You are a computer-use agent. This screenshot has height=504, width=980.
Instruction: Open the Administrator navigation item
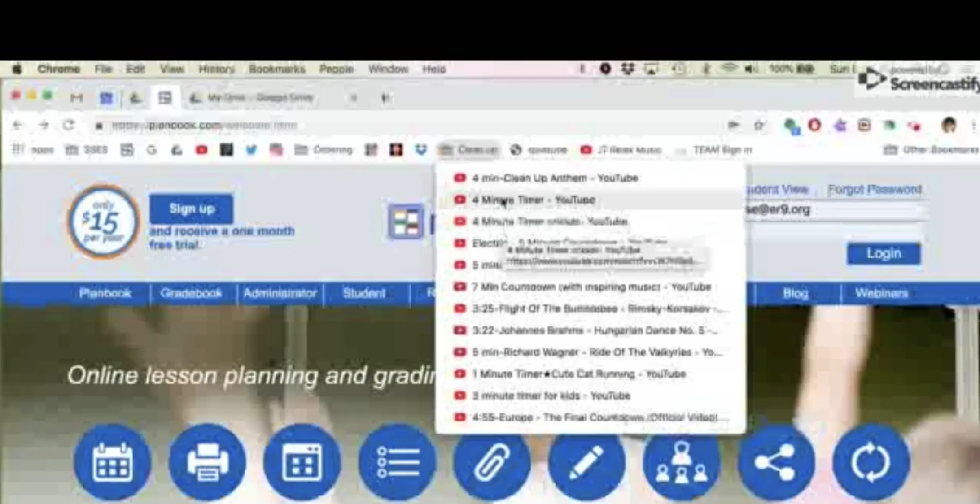[x=280, y=293]
